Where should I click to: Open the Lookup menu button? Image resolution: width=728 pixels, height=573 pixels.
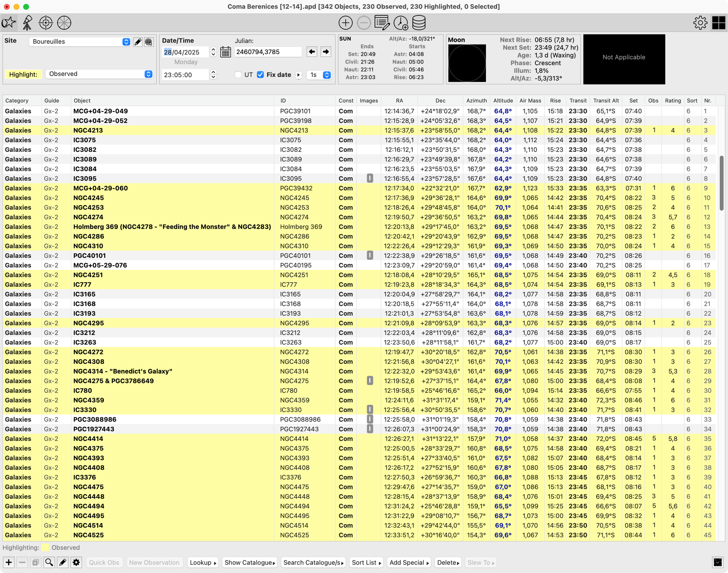click(203, 562)
